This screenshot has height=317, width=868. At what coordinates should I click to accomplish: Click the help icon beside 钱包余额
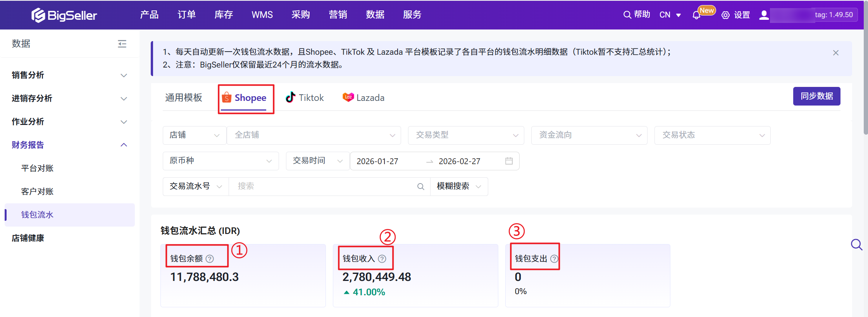[210, 259]
